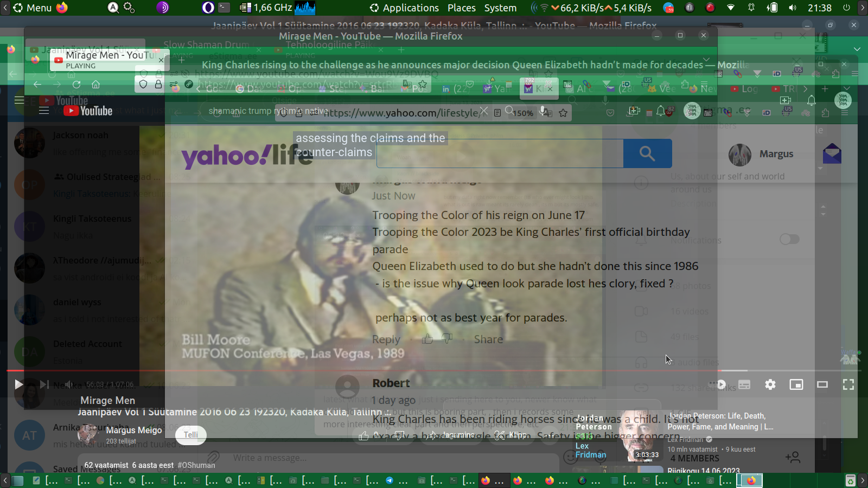
Task: Switch player to theater mode
Action: click(x=822, y=384)
